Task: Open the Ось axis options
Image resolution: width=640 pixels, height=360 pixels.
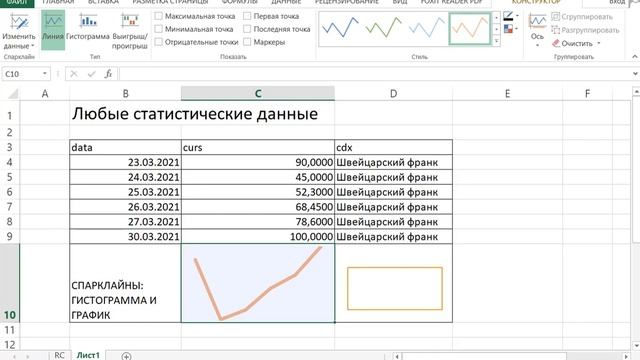Action: click(x=537, y=29)
